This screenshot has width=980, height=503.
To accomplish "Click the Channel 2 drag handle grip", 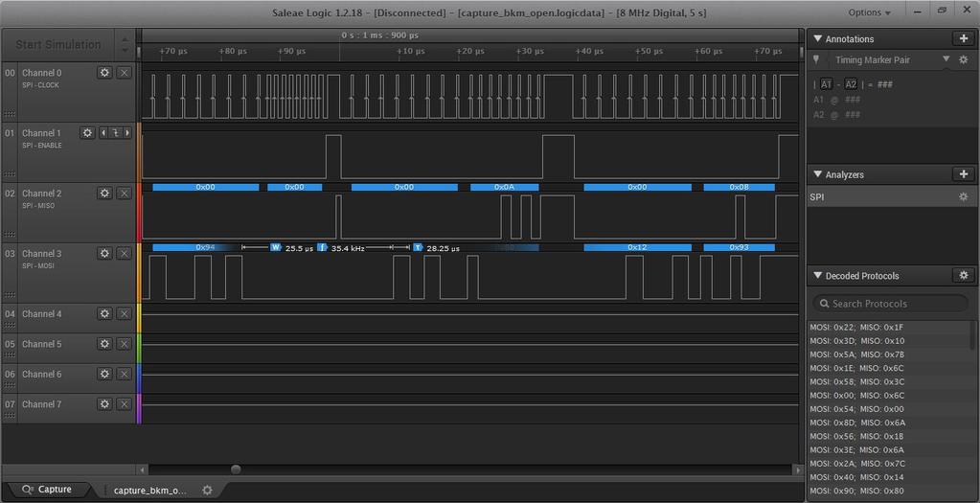I will (x=10, y=235).
